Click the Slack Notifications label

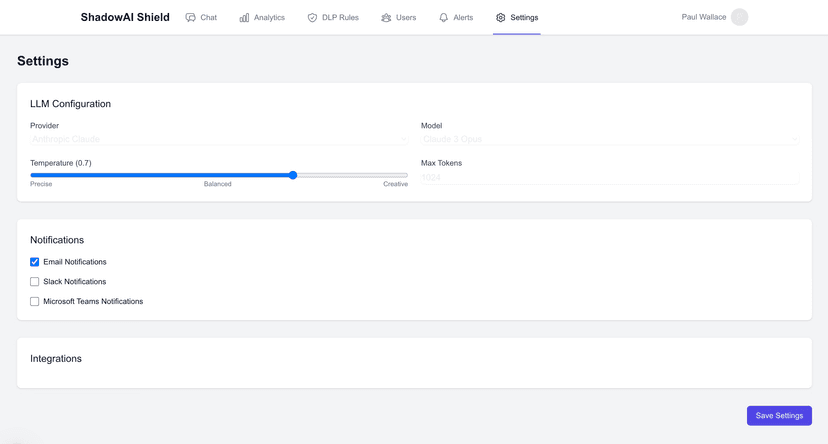(x=74, y=281)
